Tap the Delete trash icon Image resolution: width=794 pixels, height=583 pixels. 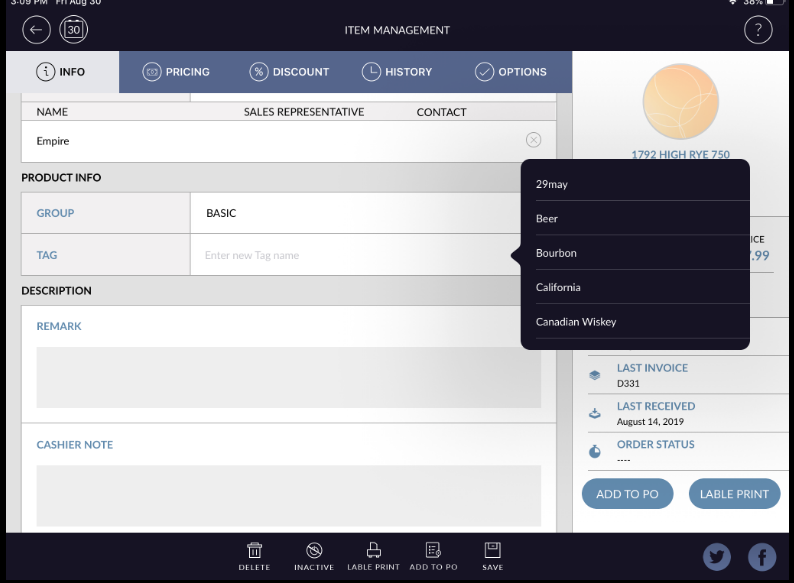click(x=254, y=551)
